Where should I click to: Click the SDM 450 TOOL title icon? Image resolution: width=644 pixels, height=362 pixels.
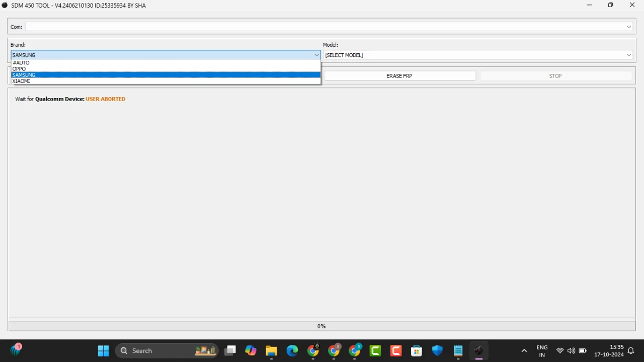coord(5,5)
